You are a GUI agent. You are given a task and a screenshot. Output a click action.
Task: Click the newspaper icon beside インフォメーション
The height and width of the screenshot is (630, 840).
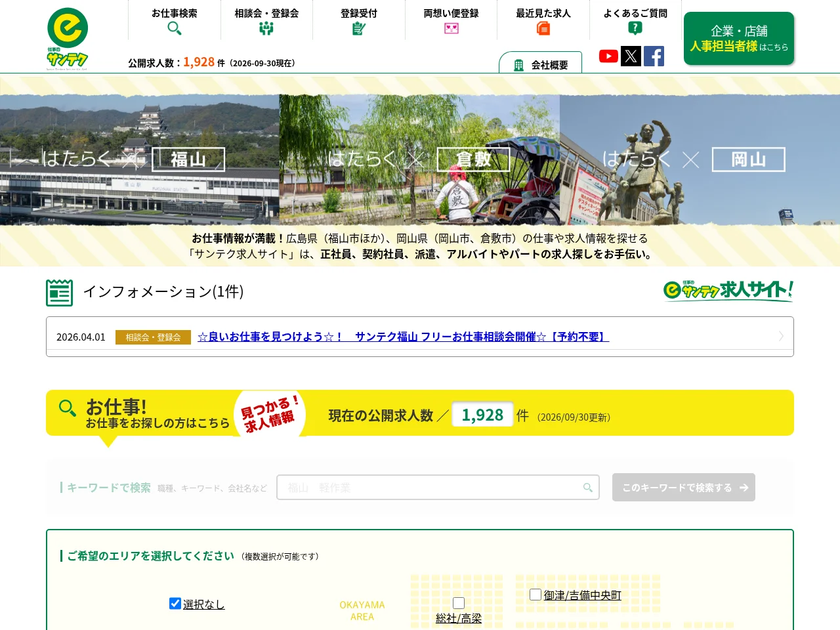[60, 293]
